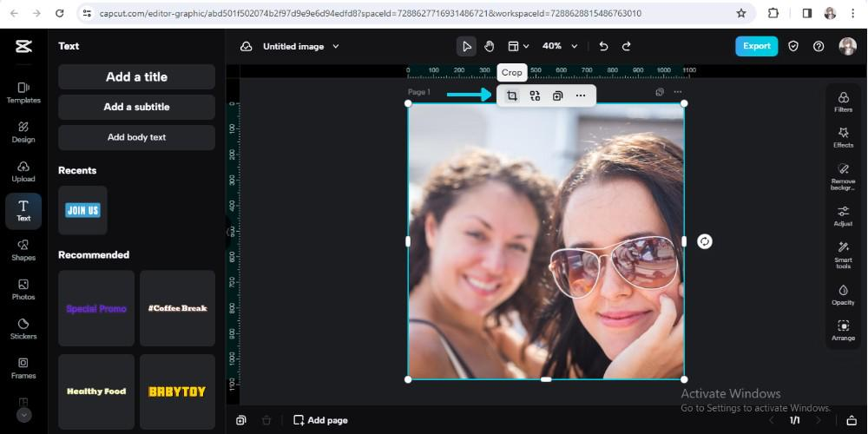Open the Filters panel

[x=843, y=102]
